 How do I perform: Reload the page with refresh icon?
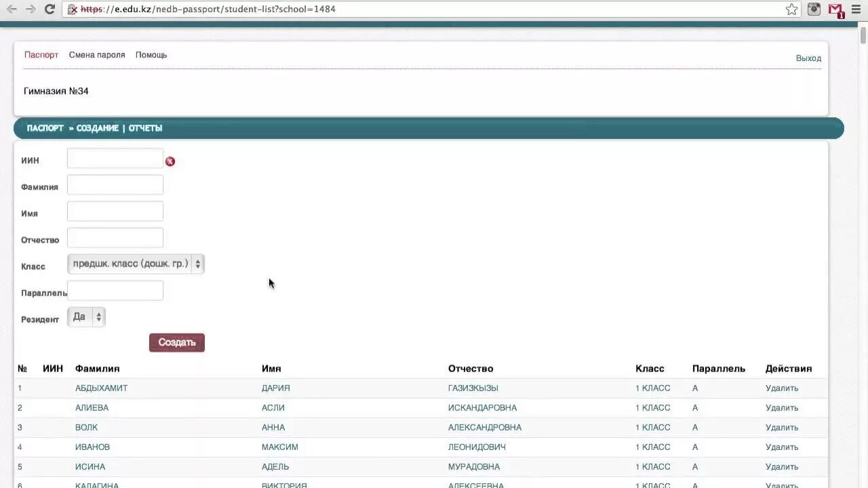point(50,9)
